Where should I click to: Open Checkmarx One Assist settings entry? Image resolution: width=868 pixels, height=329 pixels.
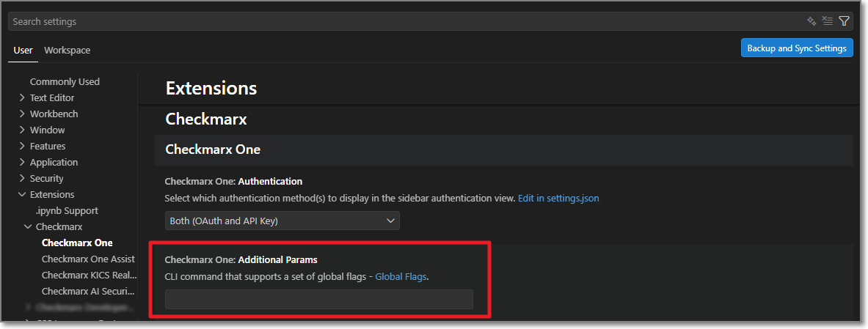(88, 259)
